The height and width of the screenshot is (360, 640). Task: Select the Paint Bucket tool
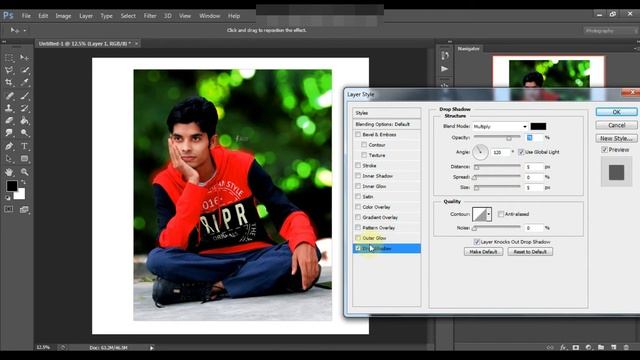point(24,121)
